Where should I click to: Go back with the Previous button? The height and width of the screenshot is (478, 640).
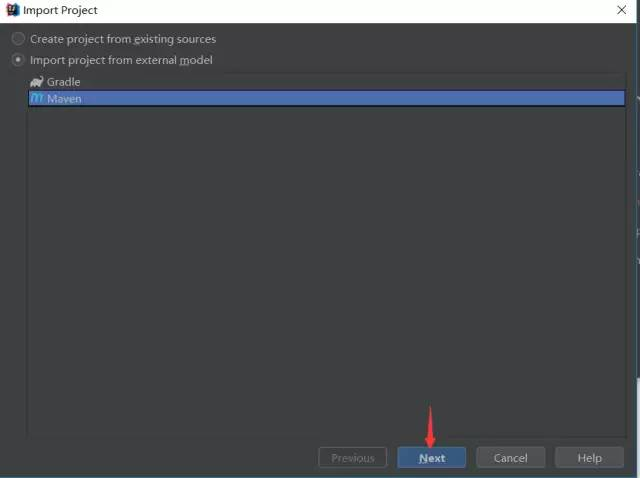click(353, 458)
